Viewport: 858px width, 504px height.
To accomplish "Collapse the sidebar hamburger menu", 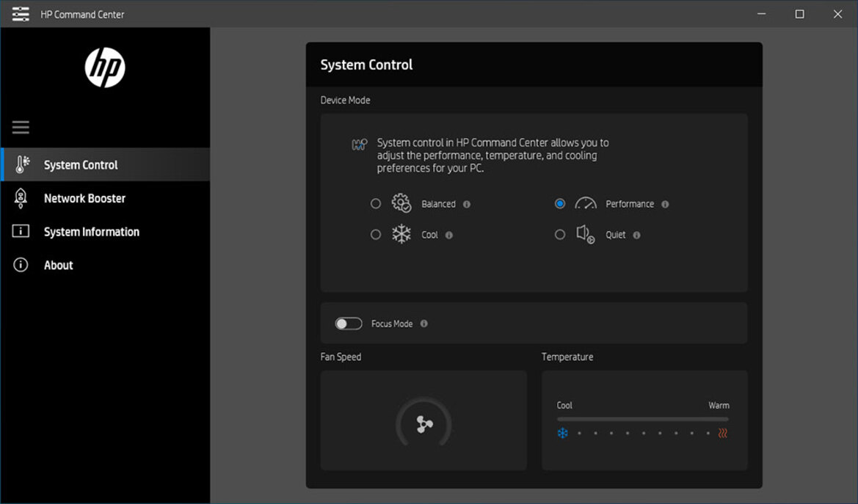I will (21, 128).
